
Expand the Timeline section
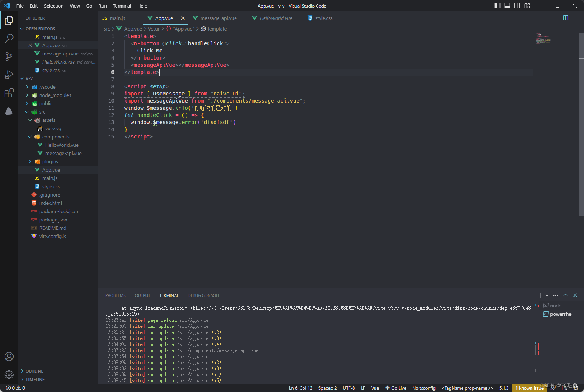(22, 380)
